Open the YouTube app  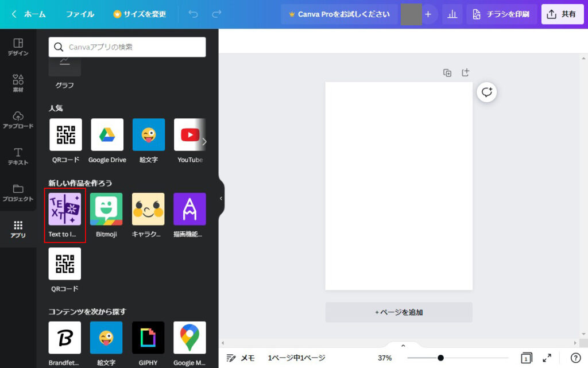[189, 141]
